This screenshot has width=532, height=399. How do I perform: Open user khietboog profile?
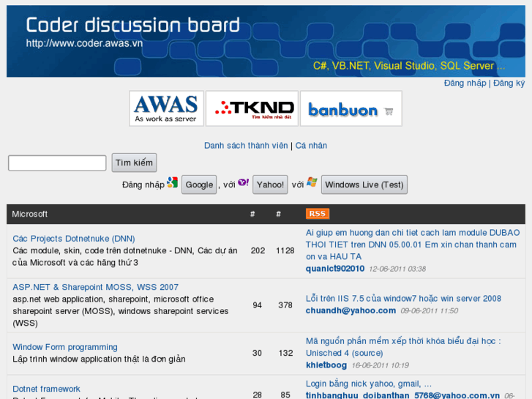326,365
